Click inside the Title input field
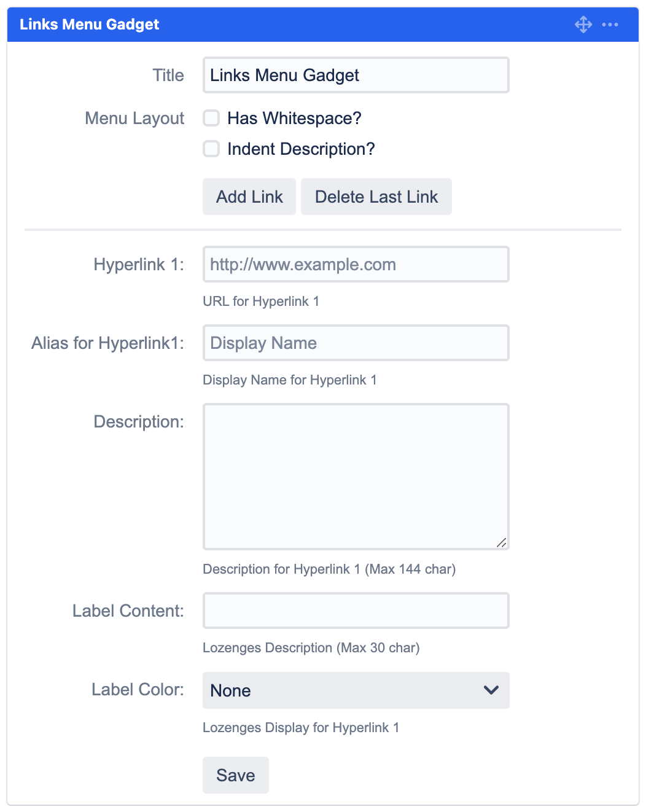This screenshot has height=812, width=646. [x=356, y=75]
